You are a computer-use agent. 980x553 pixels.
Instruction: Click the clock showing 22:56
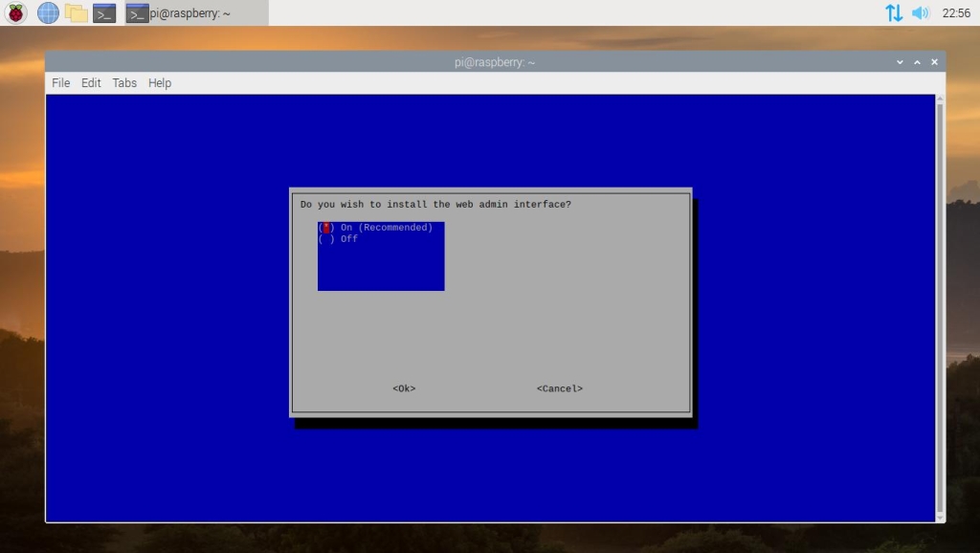click(x=955, y=12)
